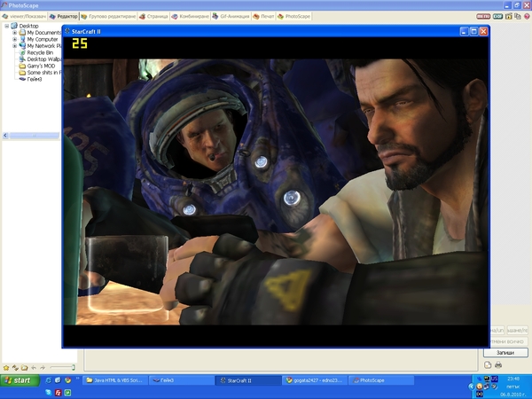
Task: Click the new blank page icon near Запиши
Action: 488,365
